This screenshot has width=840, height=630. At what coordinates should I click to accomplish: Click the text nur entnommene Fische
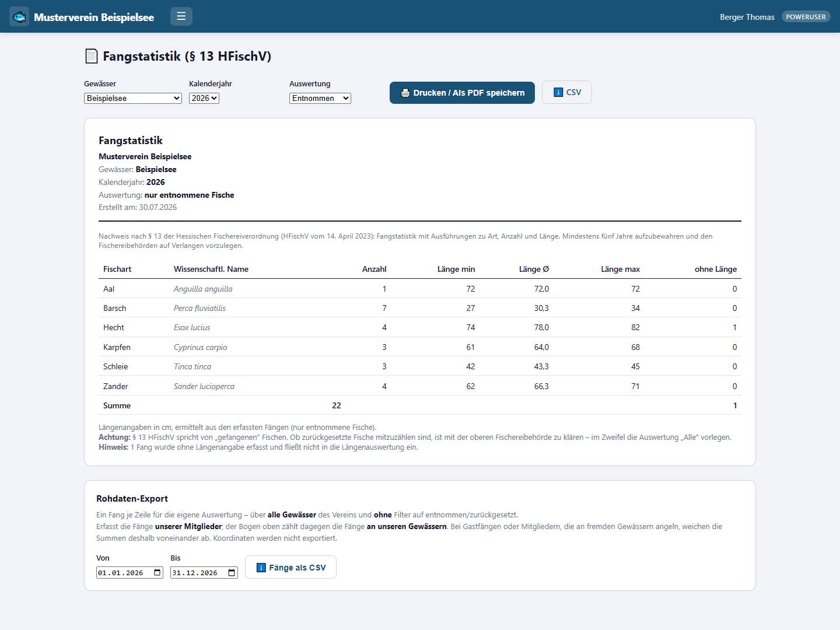[x=190, y=195]
